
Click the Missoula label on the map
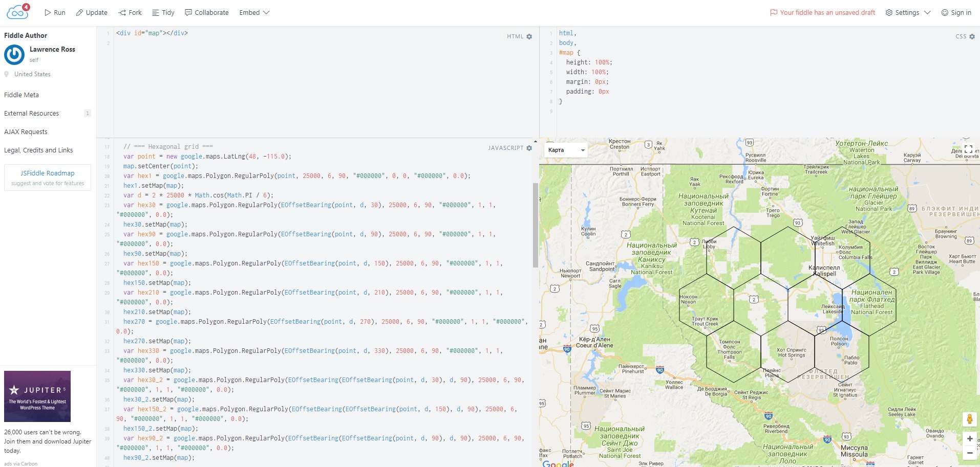point(854,451)
